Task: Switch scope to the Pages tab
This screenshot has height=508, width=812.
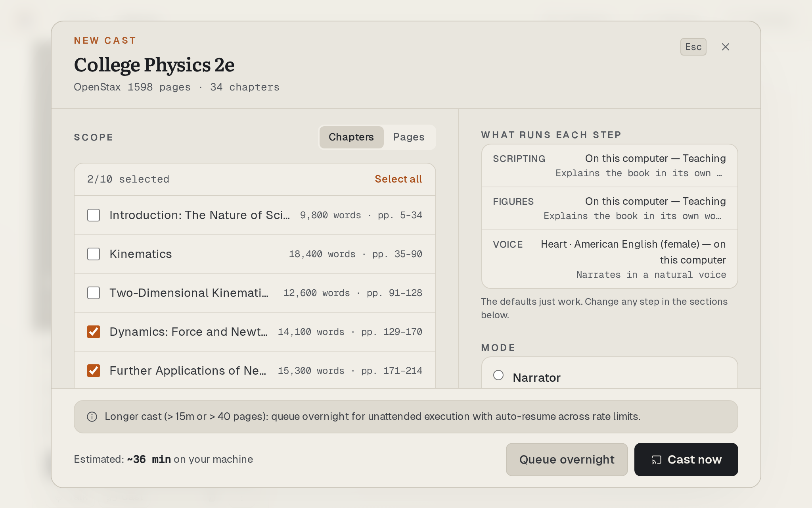Action: [409, 137]
